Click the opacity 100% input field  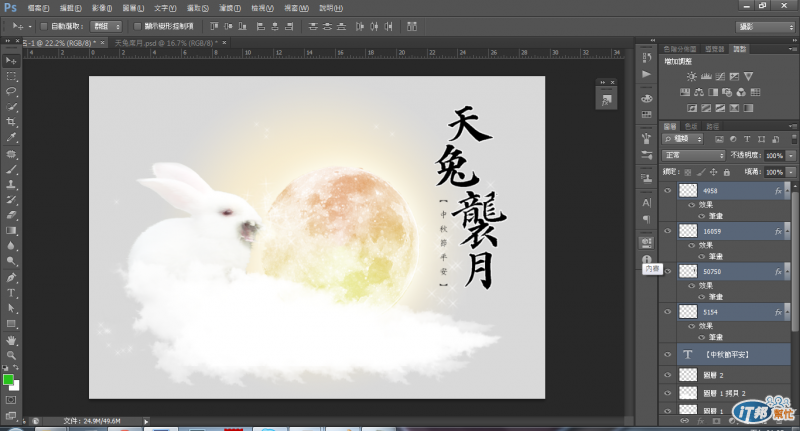pyautogui.click(x=774, y=156)
